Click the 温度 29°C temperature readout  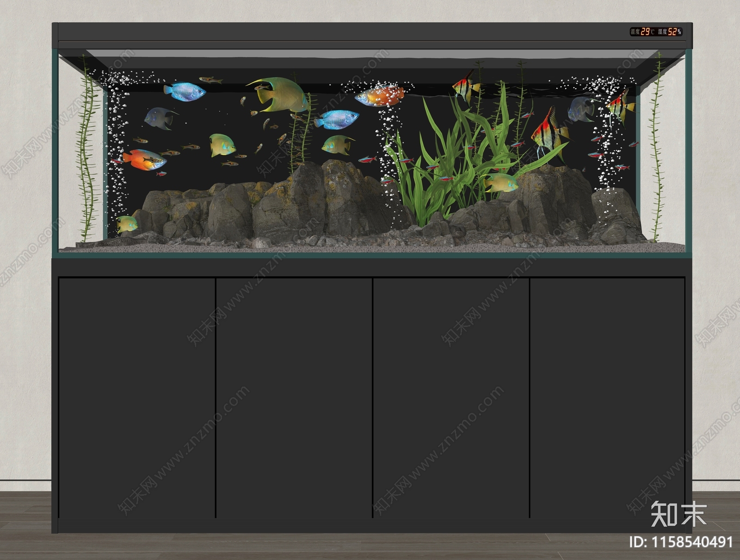pos(643,32)
